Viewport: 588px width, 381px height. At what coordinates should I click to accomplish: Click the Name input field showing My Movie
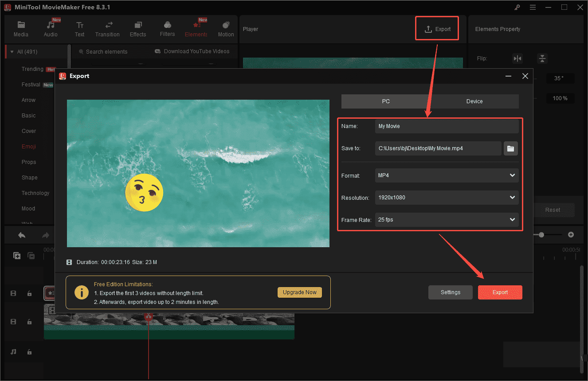coord(446,126)
